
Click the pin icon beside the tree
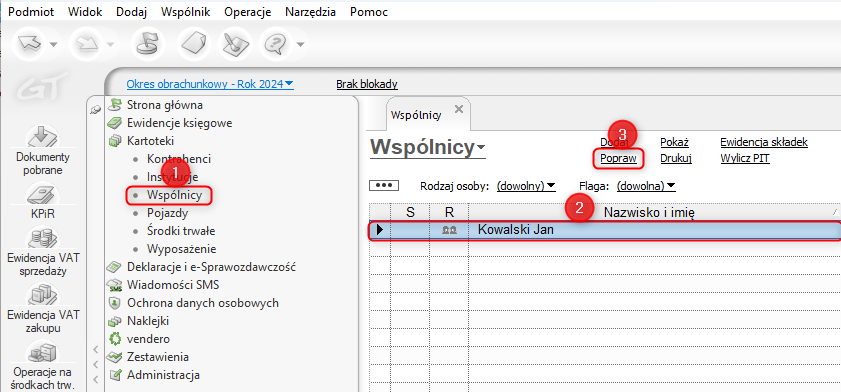point(95,109)
